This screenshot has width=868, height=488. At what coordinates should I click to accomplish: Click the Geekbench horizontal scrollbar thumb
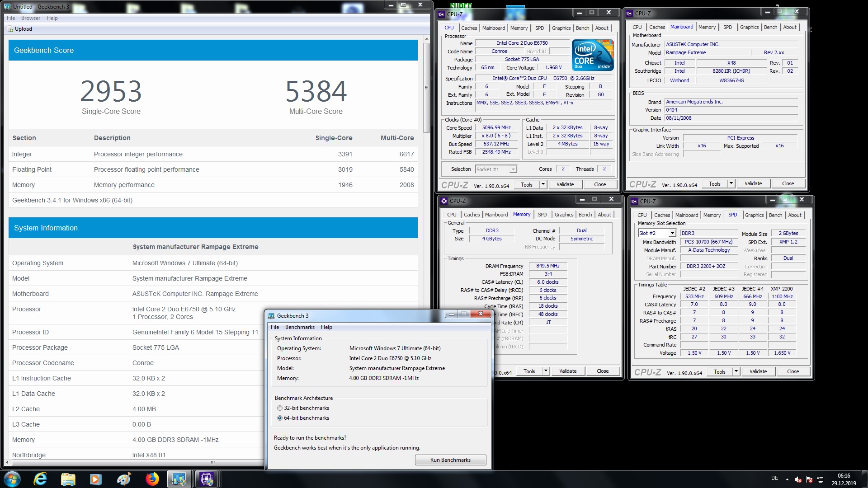(213, 462)
